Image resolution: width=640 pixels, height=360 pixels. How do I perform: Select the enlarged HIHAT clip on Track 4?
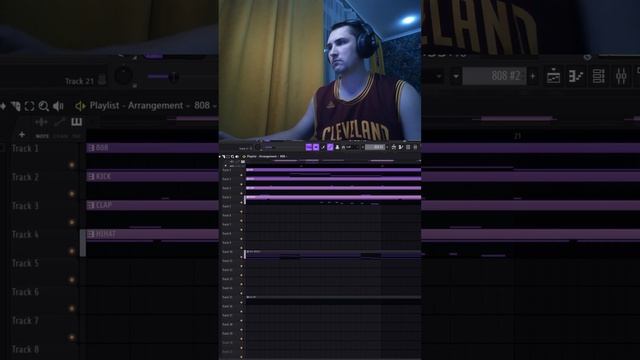pyautogui.click(x=152, y=234)
